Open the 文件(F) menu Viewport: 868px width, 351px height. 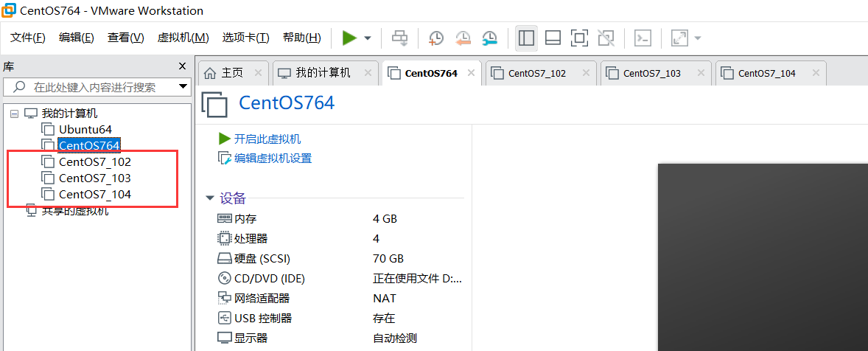coord(28,38)
